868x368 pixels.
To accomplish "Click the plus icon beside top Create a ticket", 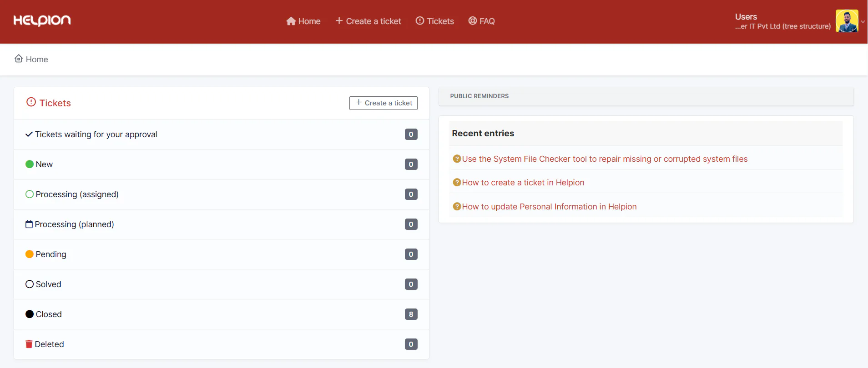I will [x=339, y=21].
